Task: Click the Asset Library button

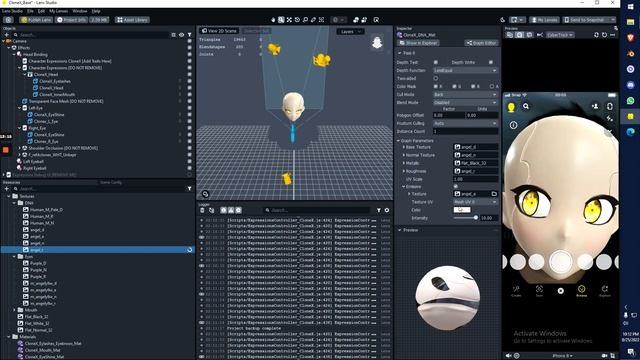Action: [132, 20]
